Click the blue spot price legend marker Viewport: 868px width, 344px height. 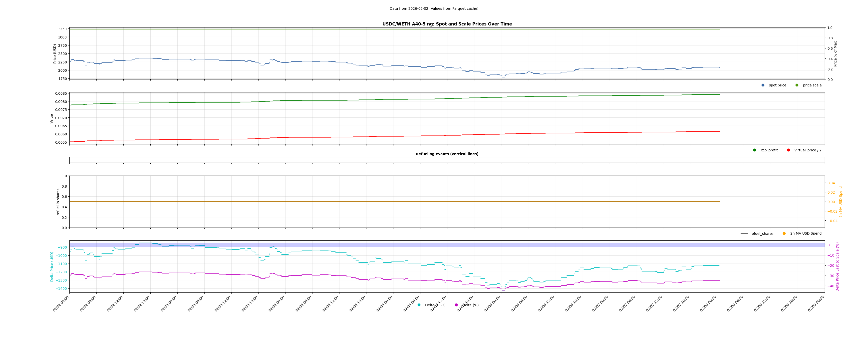point(763,85)
